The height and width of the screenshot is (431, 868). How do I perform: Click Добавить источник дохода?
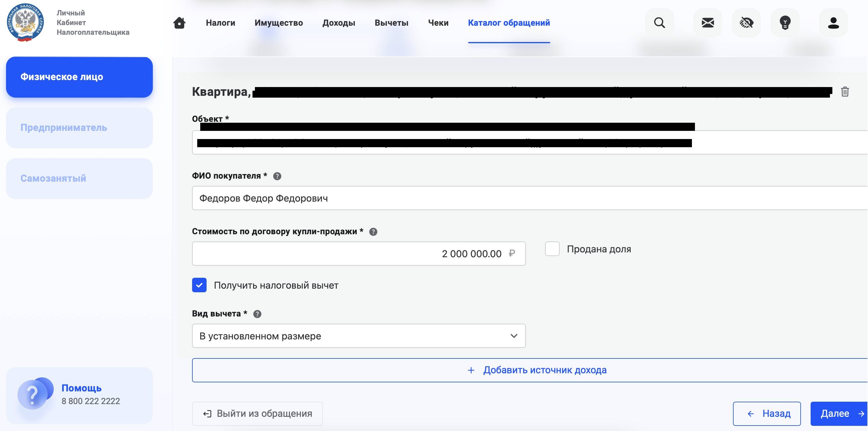pyautogui.click(x=537, y=370)
